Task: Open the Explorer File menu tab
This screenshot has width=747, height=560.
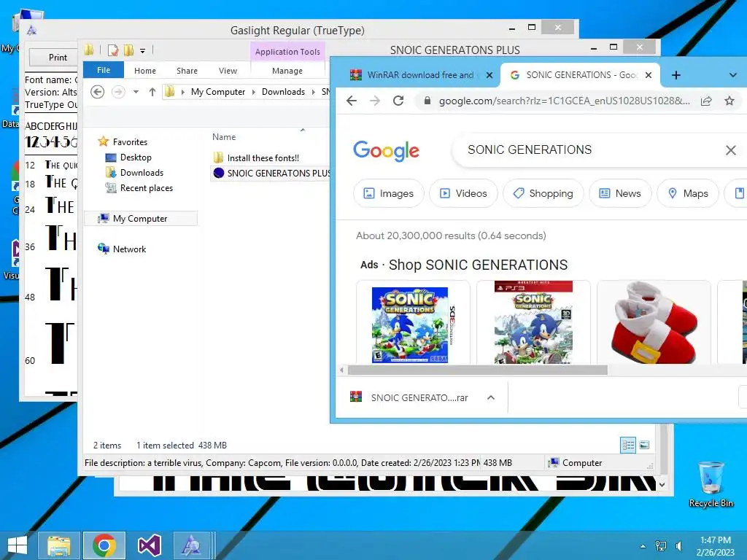Action: 104,70
